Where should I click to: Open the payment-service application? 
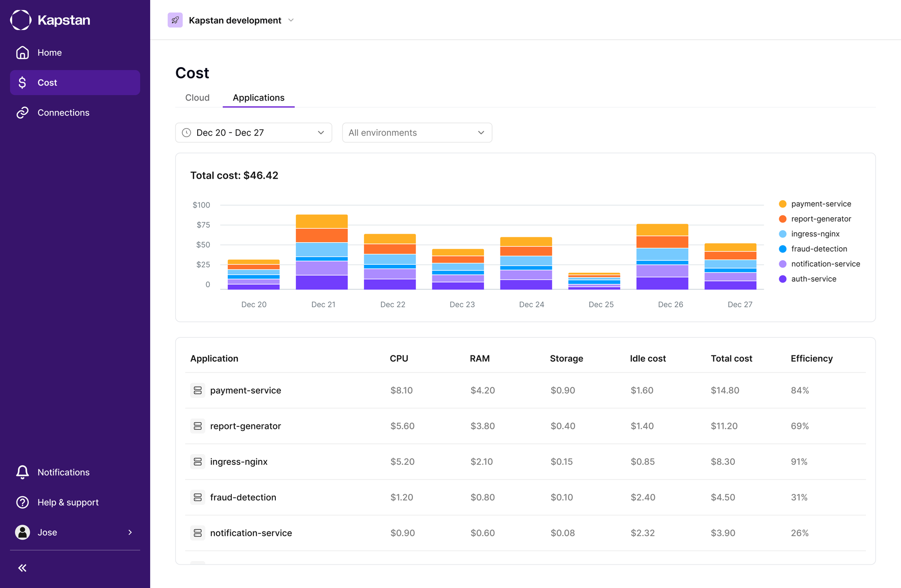pyautogui.click(x=245, y=390)
